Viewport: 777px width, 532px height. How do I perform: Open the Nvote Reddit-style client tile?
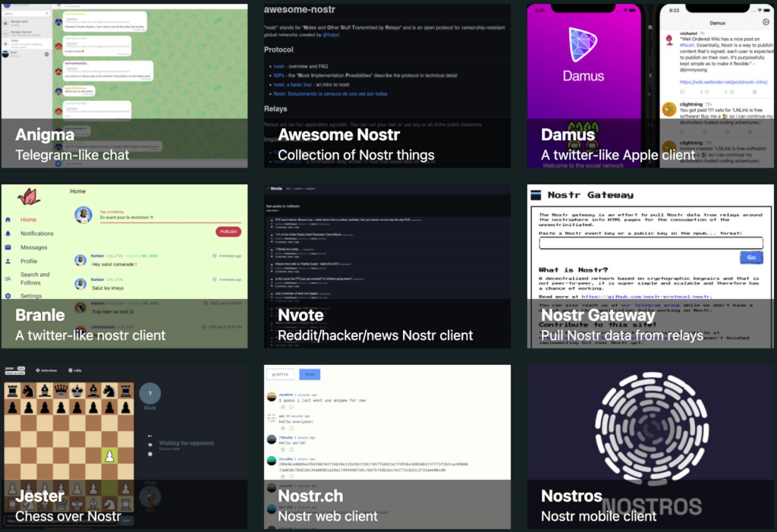[x=387, y=266]
